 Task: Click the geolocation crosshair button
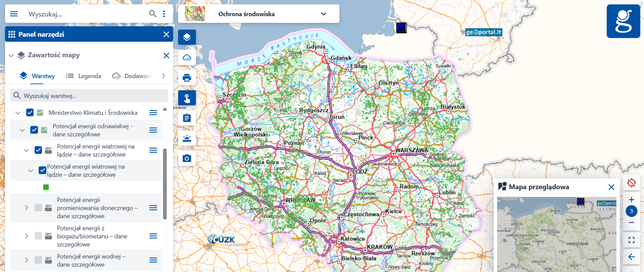[x=632, y=183]
